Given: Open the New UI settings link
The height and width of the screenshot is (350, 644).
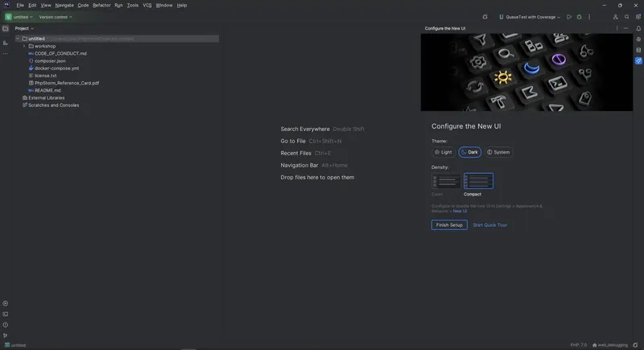Looking at the screenshot, I should pos(460,211).
